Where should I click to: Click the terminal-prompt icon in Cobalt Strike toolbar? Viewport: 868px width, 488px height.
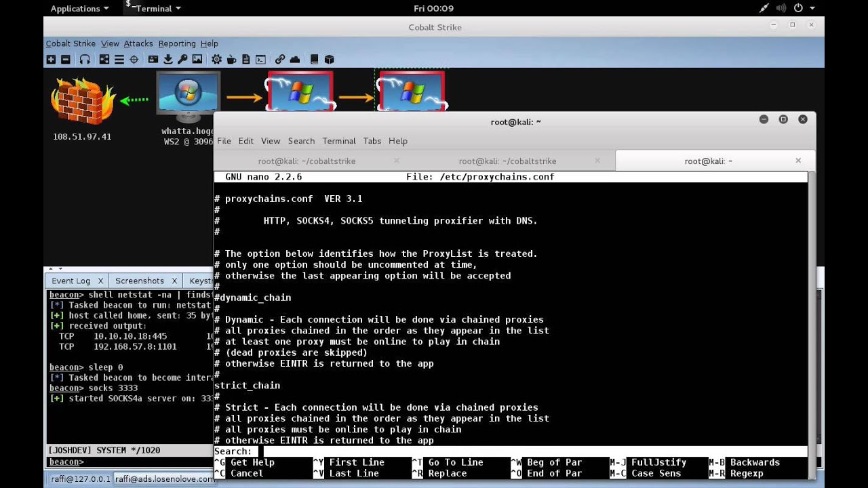pos(260,60)
